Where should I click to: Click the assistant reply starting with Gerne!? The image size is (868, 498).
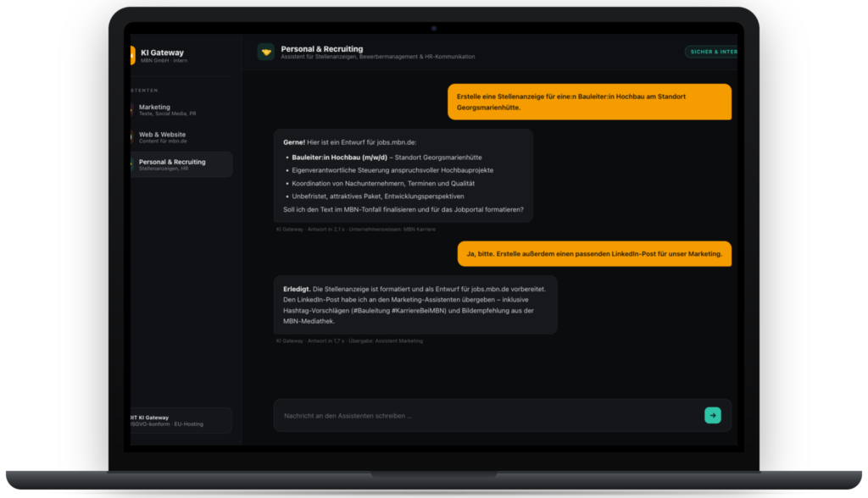(403, 176)
